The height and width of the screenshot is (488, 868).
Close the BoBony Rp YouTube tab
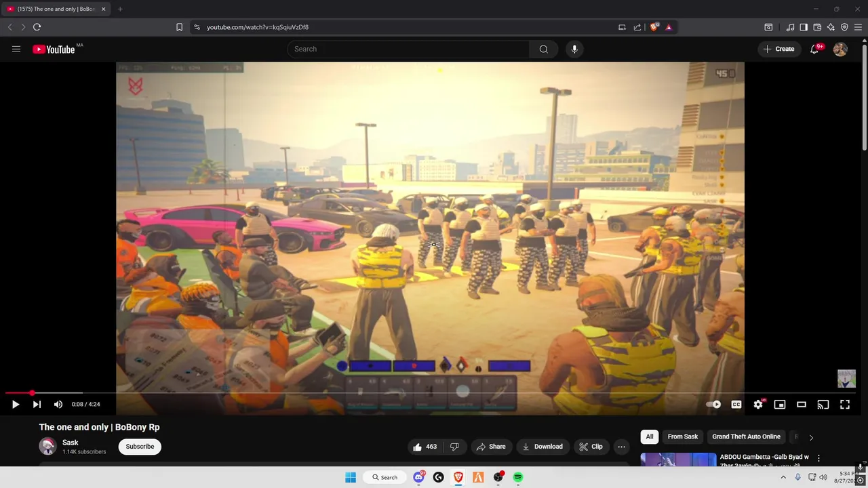[103, 9]
